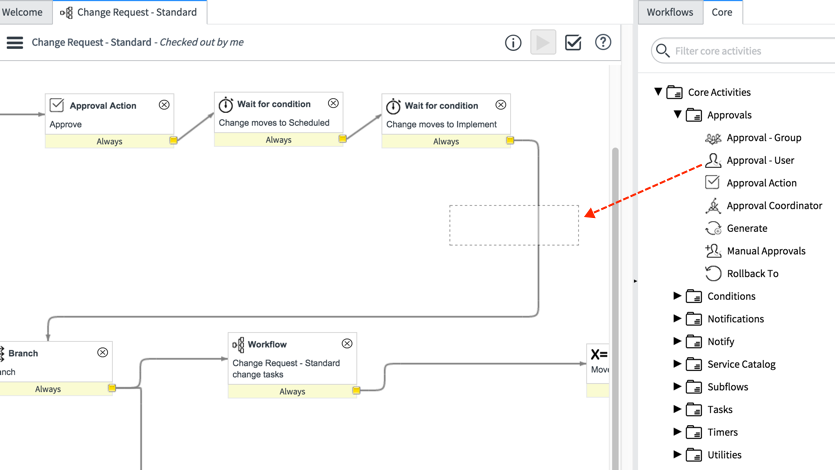The height and width of the screenshot is (470, 835).
Task: Click the Core Activities folder icon
Action: click(675, 92)
